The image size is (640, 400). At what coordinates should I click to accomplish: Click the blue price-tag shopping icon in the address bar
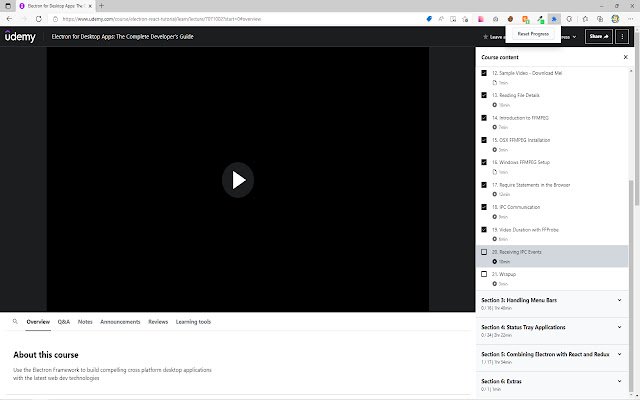click(429, 19)
